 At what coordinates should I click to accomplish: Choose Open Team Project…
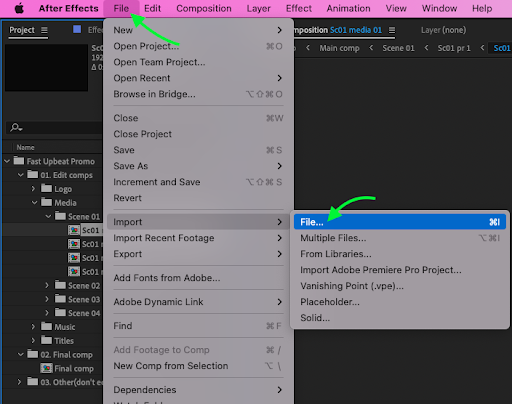[198, 62]
